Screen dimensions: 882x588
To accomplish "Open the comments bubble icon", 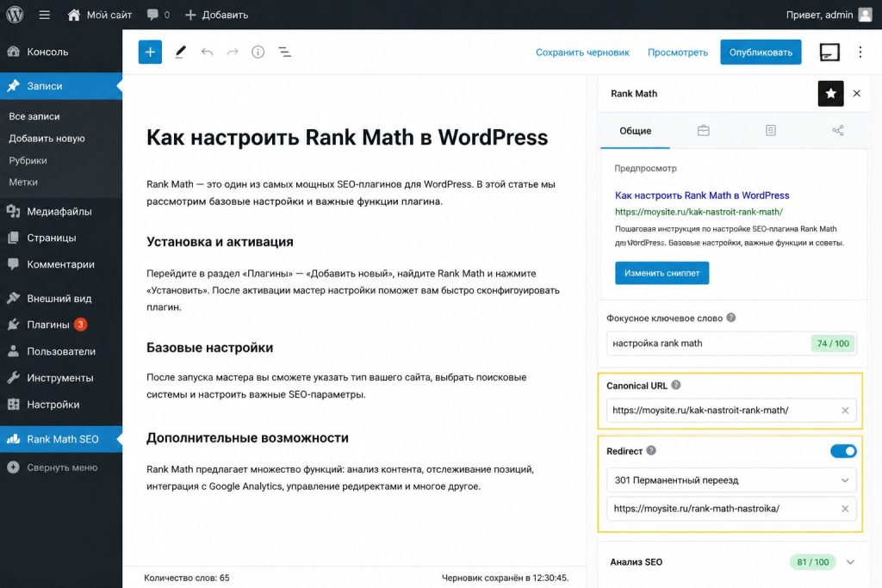I will point(152,15).
